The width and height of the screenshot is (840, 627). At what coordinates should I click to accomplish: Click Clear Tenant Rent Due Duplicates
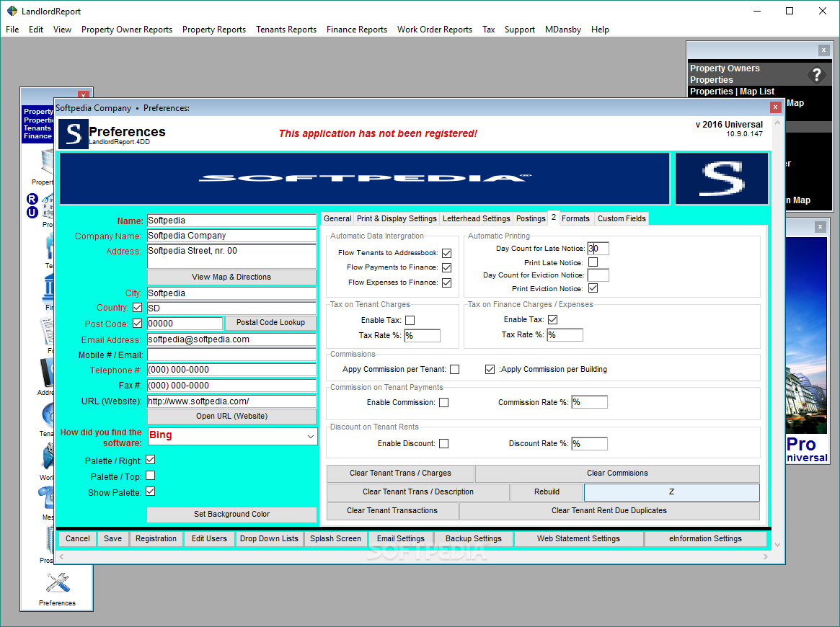609,510
